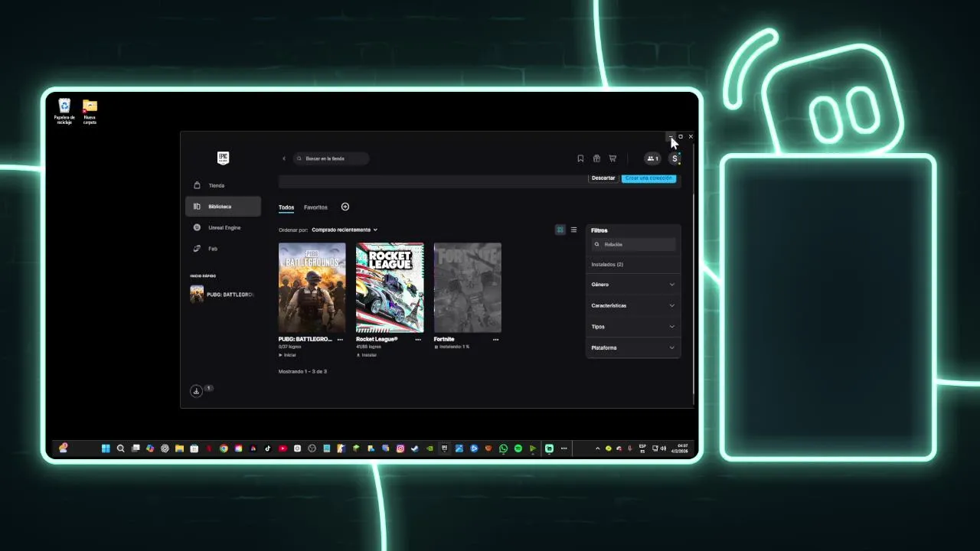This screenshot has height=551, width=980.
Task: Select Biblioteca in the sidebar
Action: [x=223, y=207]
